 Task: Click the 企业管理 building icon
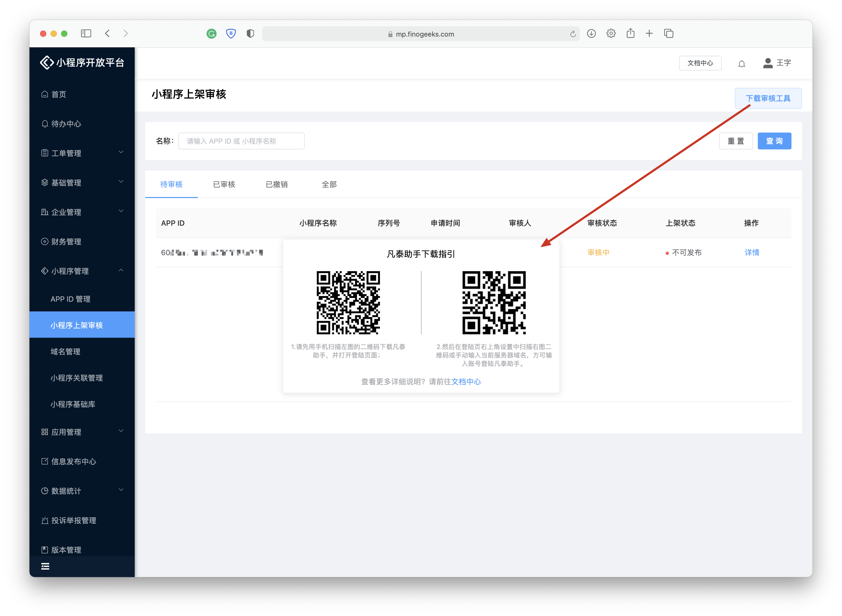45,212
